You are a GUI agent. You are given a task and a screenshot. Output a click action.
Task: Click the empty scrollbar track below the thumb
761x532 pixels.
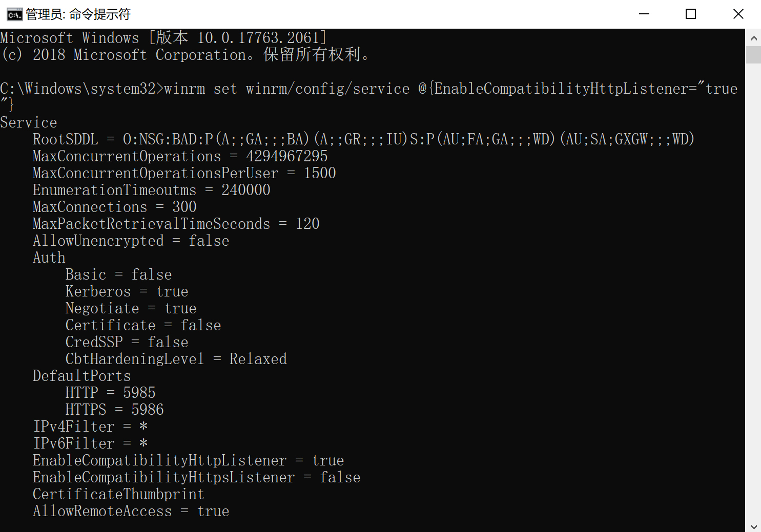[753, 291]
